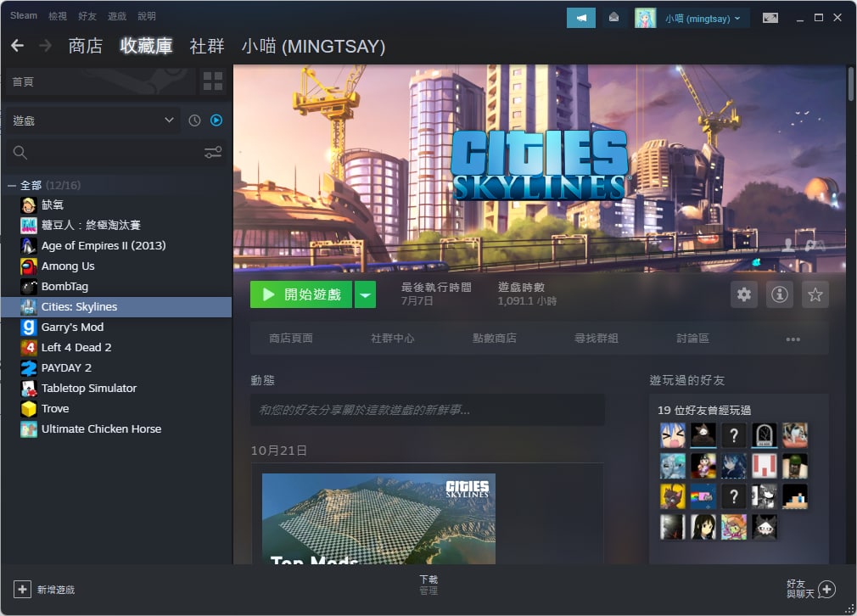Screen dimensions: 857x616
Task: Open the inbox envelope icon
Action: [x=613, y=18]
